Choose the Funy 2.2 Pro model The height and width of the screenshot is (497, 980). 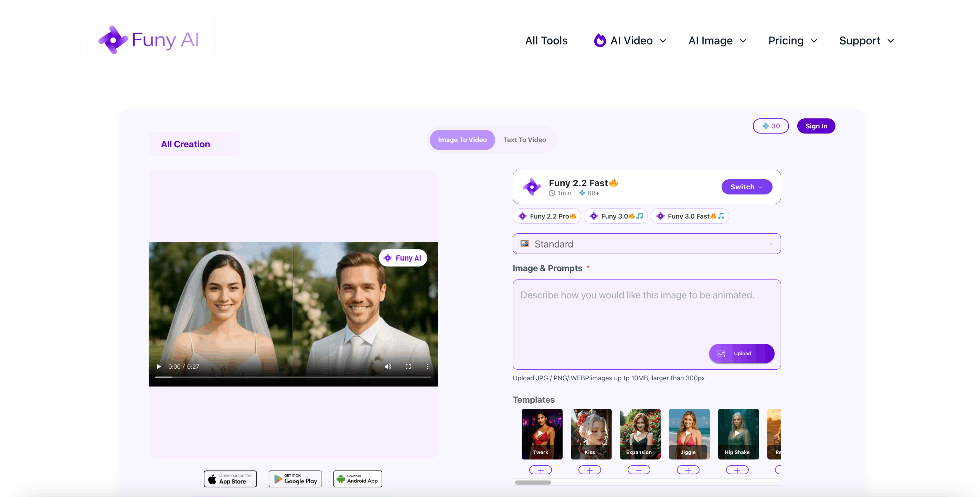click(547, 216)
